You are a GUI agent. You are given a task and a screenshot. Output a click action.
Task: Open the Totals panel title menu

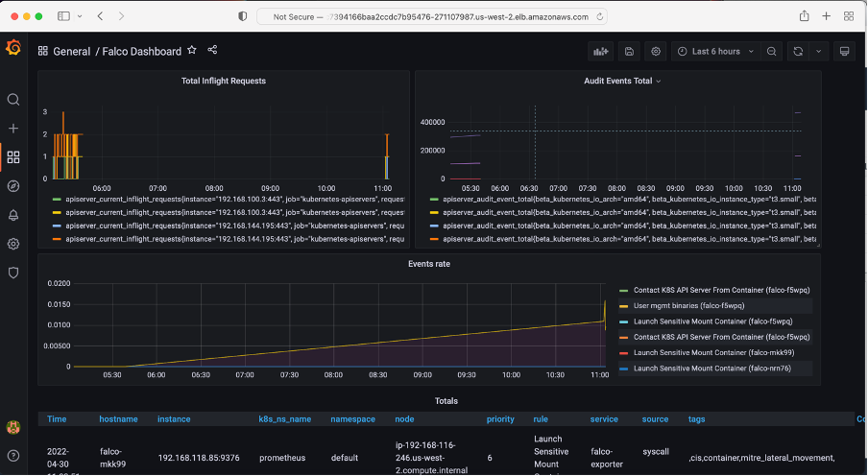(446, 401)
